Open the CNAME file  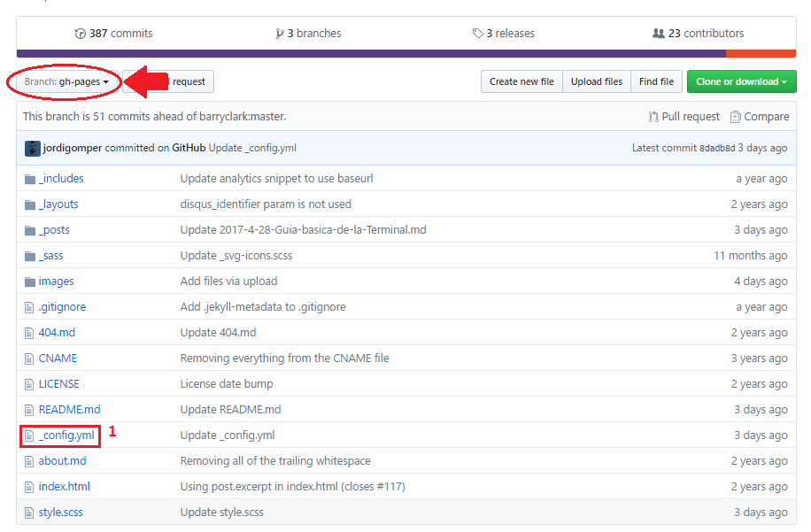[x=58, y=359]
